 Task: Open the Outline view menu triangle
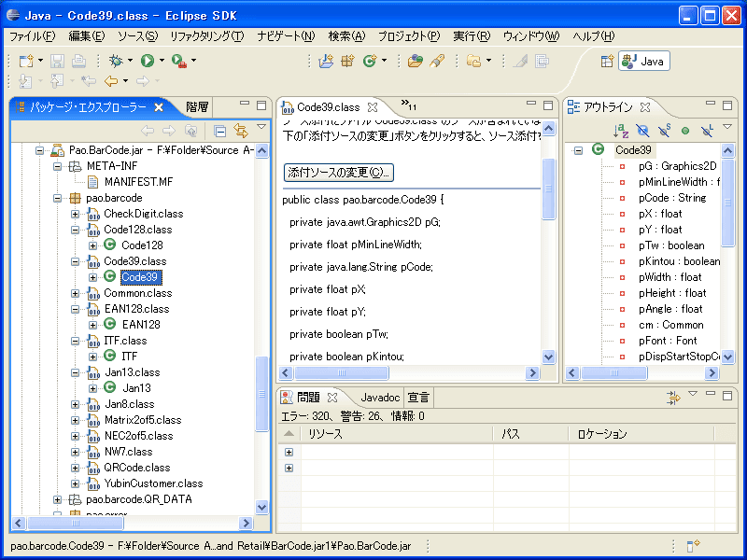pyautogui.click(x=727, y=127)
